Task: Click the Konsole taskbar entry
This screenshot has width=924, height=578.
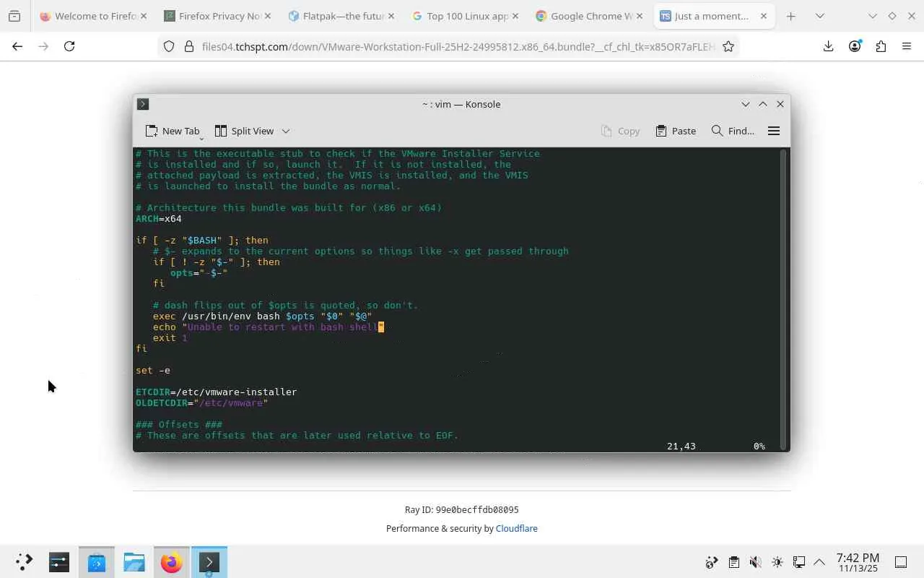Action: click(x=209, y=562)
